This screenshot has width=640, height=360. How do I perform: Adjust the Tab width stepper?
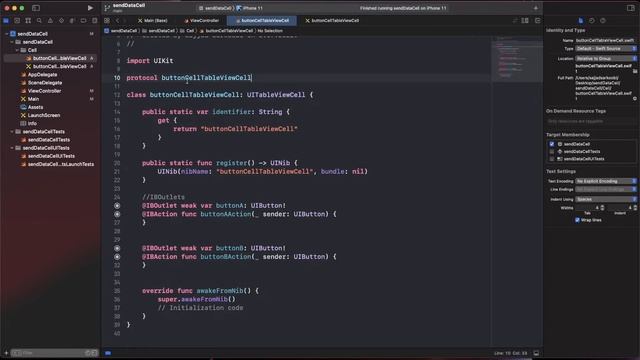pos(602,208)
